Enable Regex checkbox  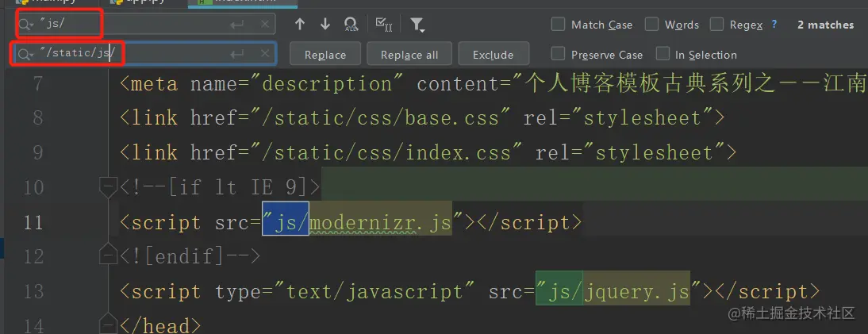click(717, 25)
